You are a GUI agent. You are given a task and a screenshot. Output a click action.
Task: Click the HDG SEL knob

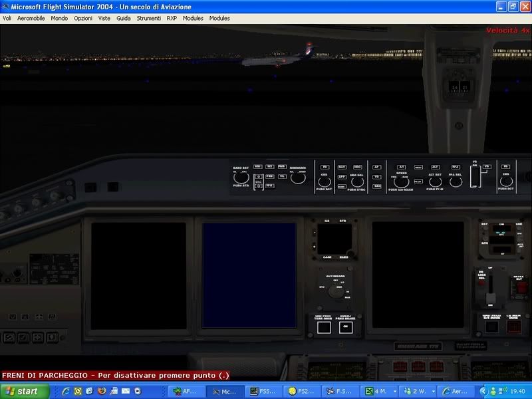(357, 182)
